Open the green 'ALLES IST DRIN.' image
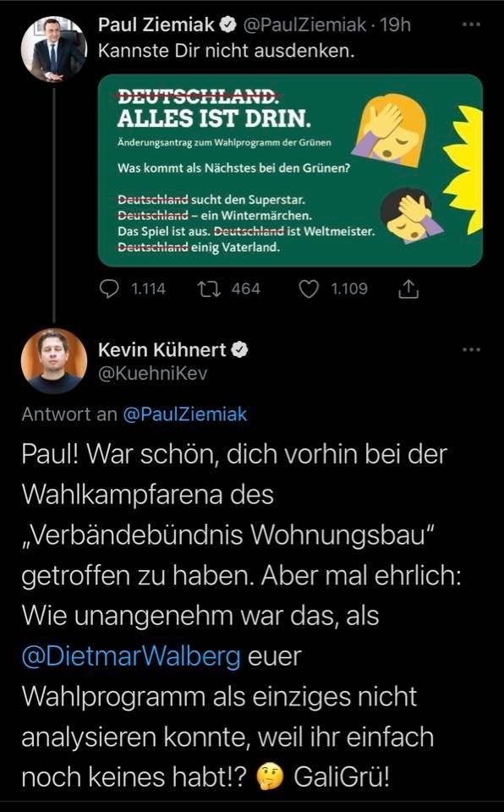Image resolution: width=504 pixels, height=812 pixels. point(290,170)
